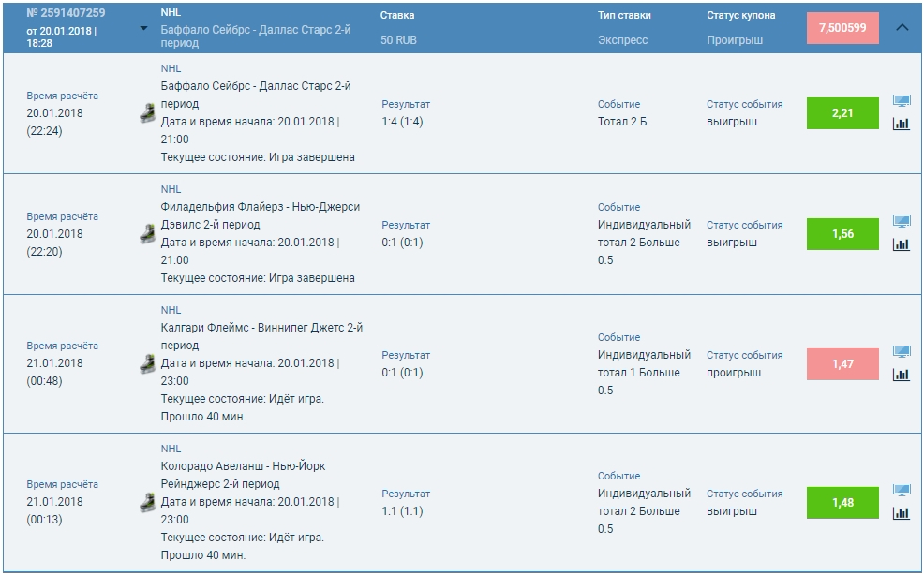Click the red total odds box 7,500599

pyautogui.click(x=842, y=28)
